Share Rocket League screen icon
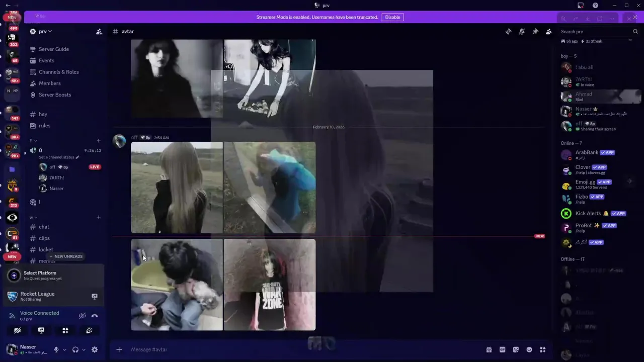Viewport: 644px width, 362px height. coord(95,296)
